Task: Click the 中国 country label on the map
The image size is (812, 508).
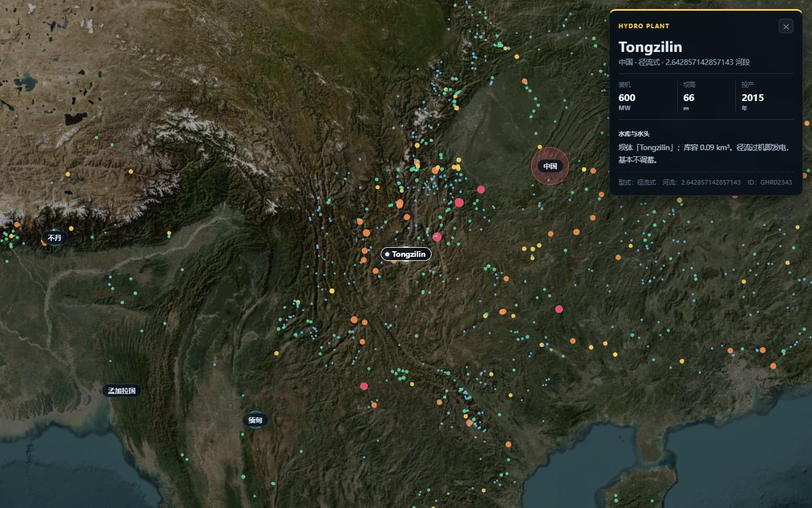Action: [x=550, y=166]
